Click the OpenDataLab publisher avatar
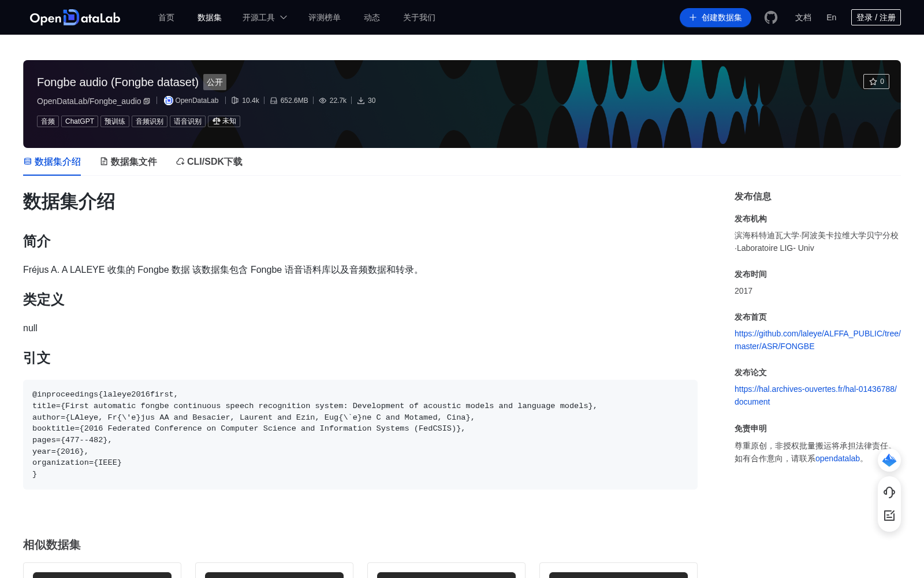Viewport: 924px width, 578px height. point(169,101)
